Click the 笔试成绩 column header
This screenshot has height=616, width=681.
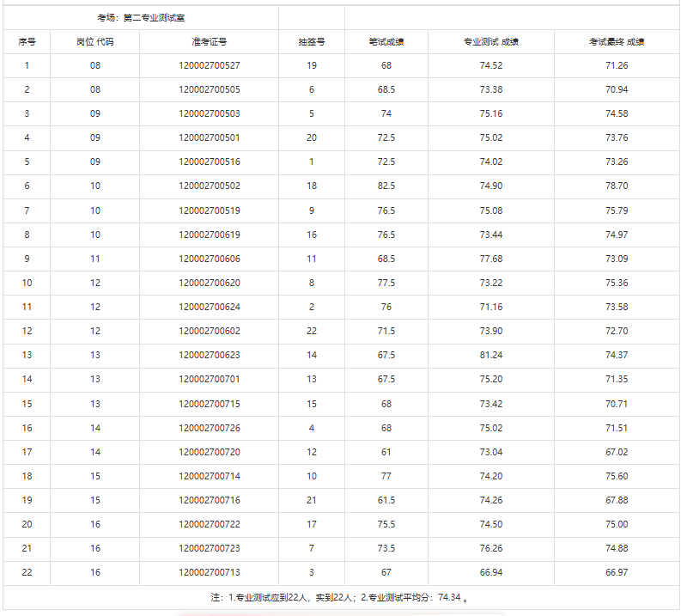[386, 41]
